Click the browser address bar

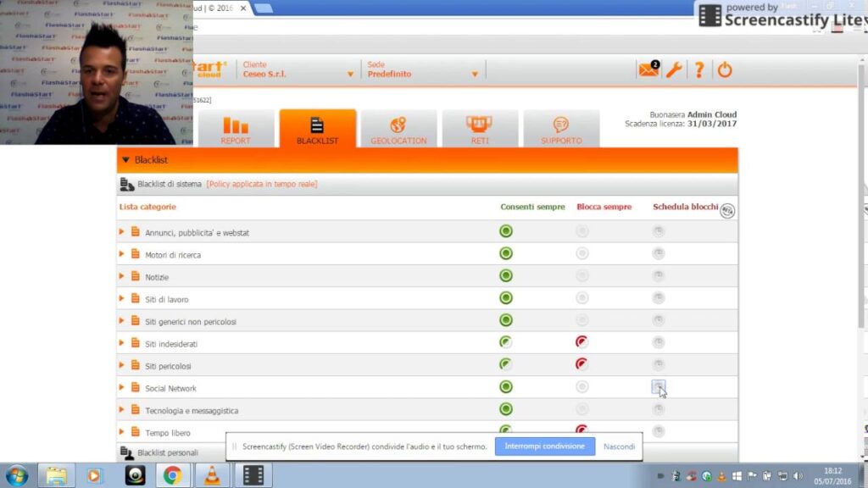pos(498,27)
